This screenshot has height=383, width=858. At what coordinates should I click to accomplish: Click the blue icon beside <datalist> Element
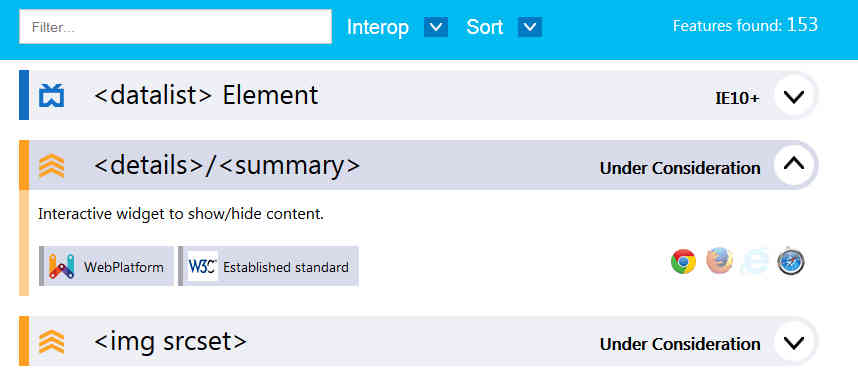coord(51,96)
